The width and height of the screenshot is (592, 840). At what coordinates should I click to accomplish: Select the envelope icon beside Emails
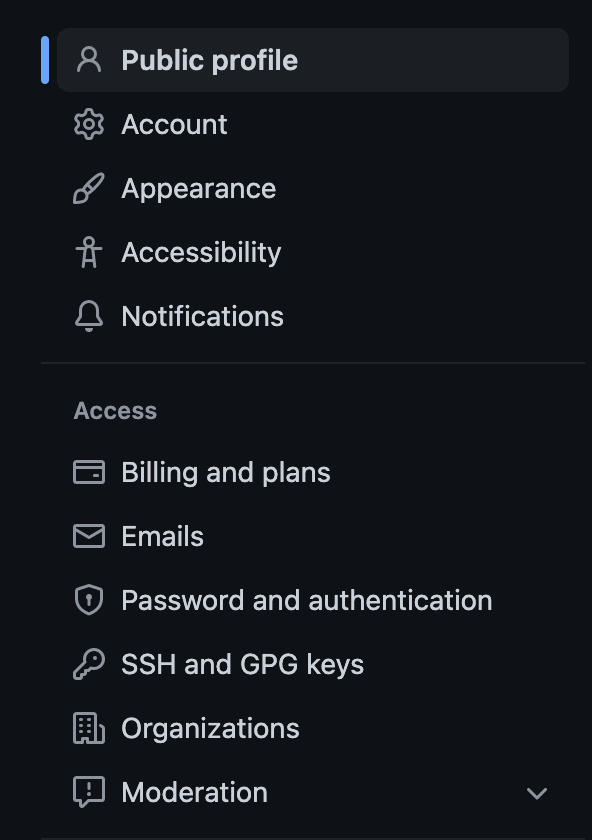89,536
